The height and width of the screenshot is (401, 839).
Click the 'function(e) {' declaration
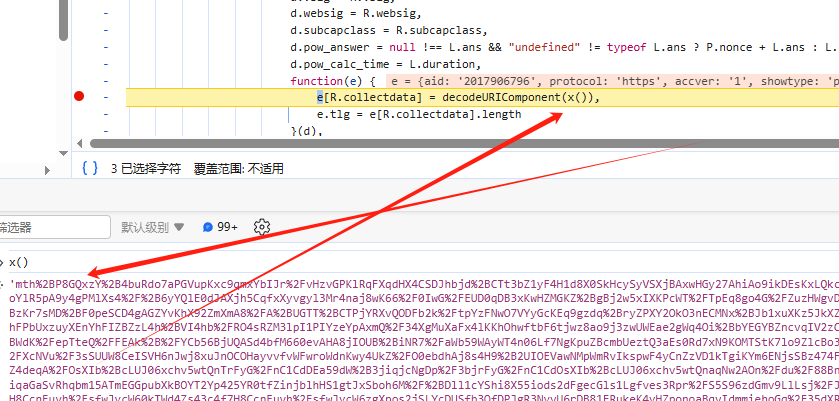335,81
